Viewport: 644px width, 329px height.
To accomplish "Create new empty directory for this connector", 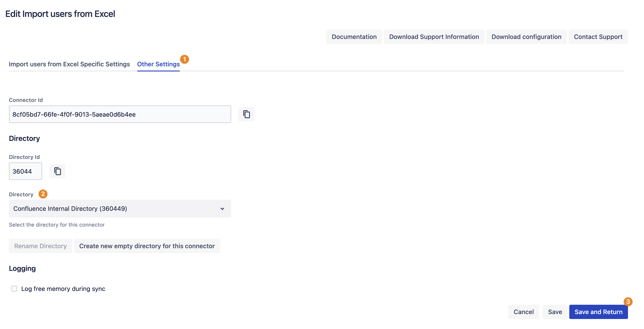I will pos(147,246).
